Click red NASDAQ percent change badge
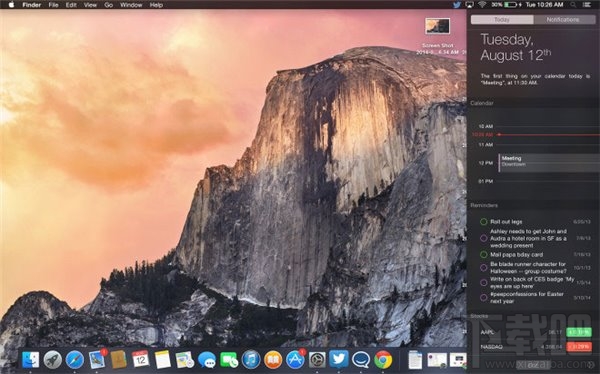Viewport: 600px width, 374px height. [x=579, y=347]
